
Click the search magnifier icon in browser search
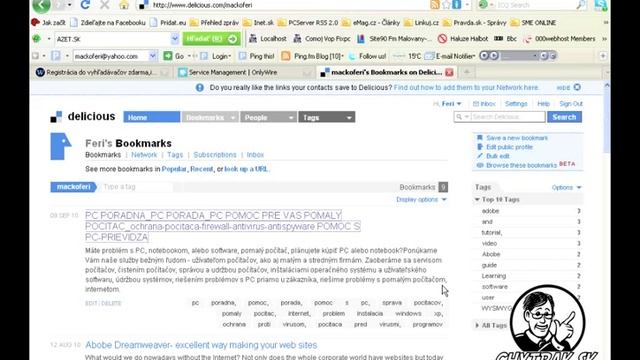580,5
